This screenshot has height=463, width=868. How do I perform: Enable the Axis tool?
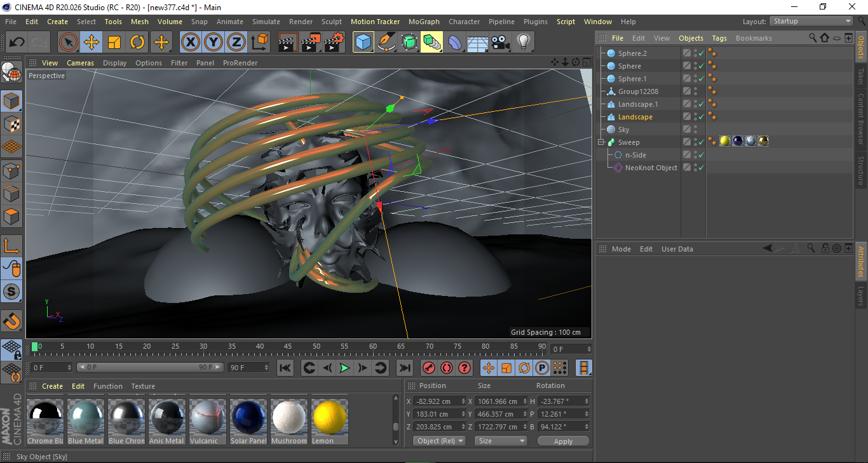[x=11, y=246]
